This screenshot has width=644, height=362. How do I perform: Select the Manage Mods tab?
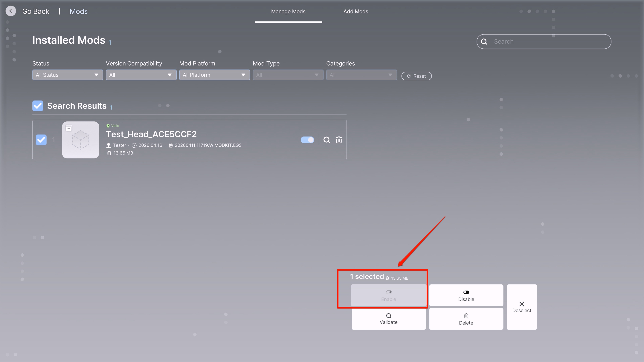(x=288, y=11)
